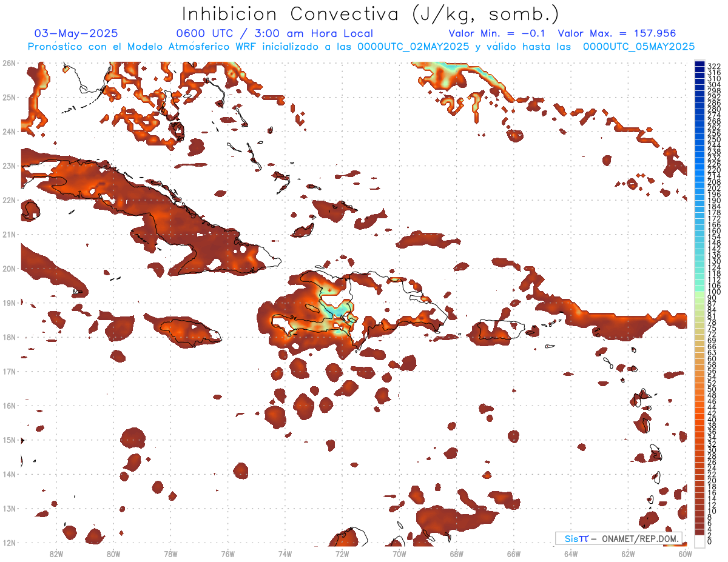This screenshot has height=562, width=728.
Task: Click the initialization time '0000UTC_02MAY2025'
Action: [x=414, y=47]
